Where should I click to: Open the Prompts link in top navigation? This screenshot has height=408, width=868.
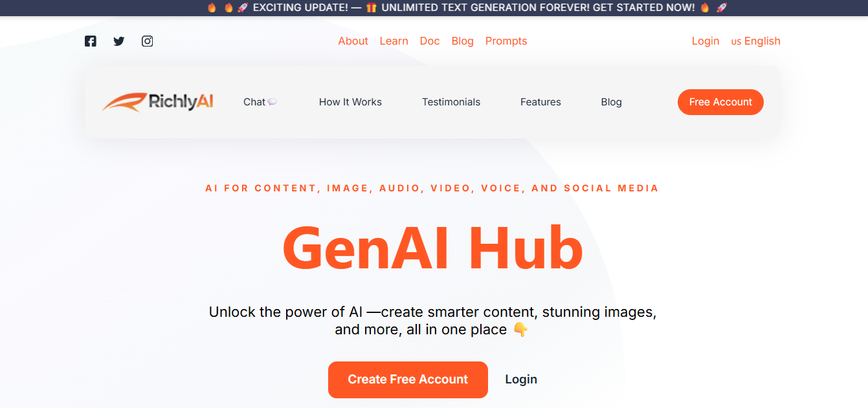506,41
